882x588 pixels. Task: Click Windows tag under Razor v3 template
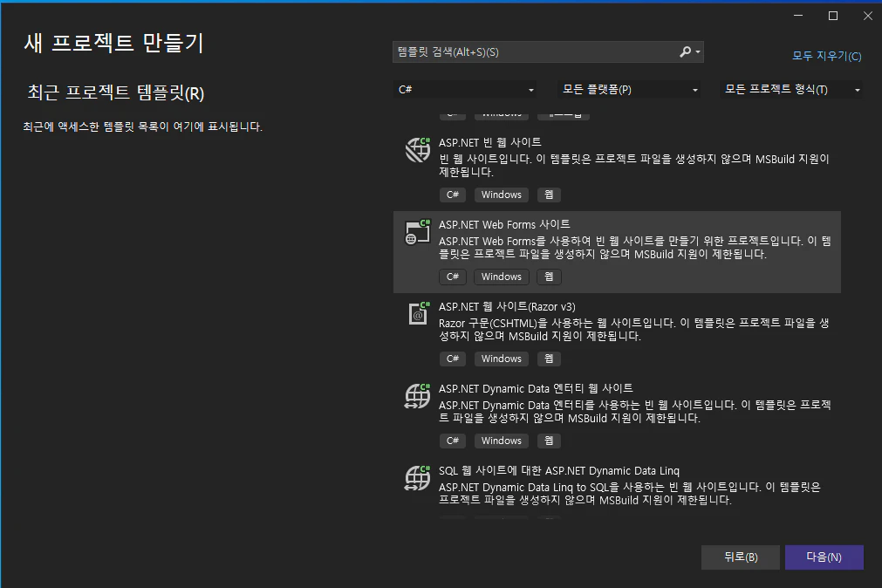[x=501, y=359]
